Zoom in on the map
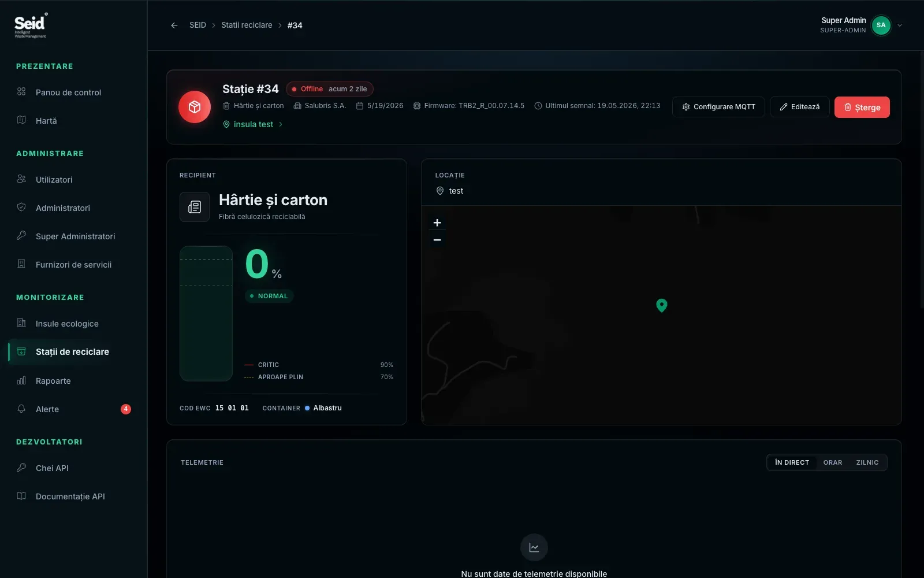This screenshot has width=924, height=578. point(437,223)
